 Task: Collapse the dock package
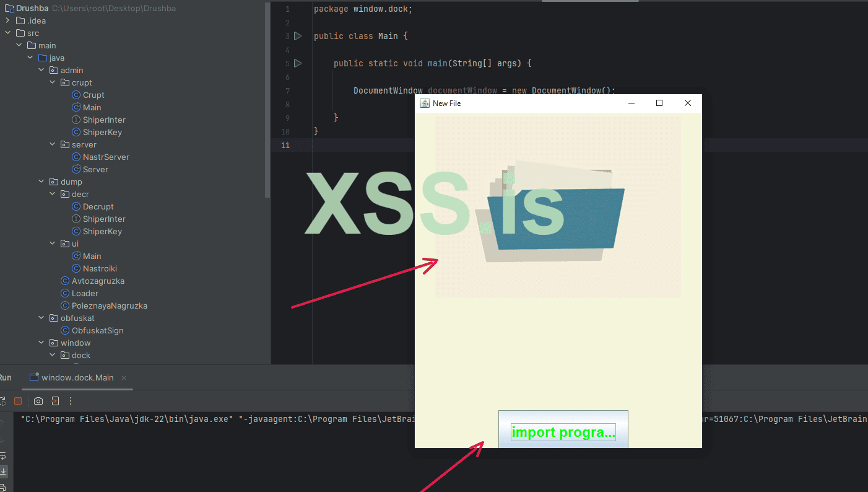click(53, 355)
